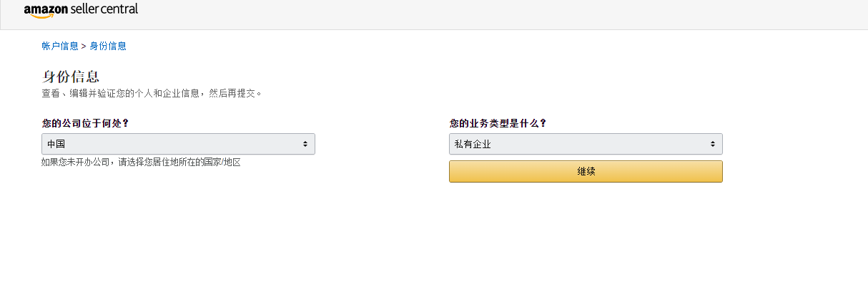
Task: Click the up-down arrows on the 中国 dropdown
Action: (305, 144)
